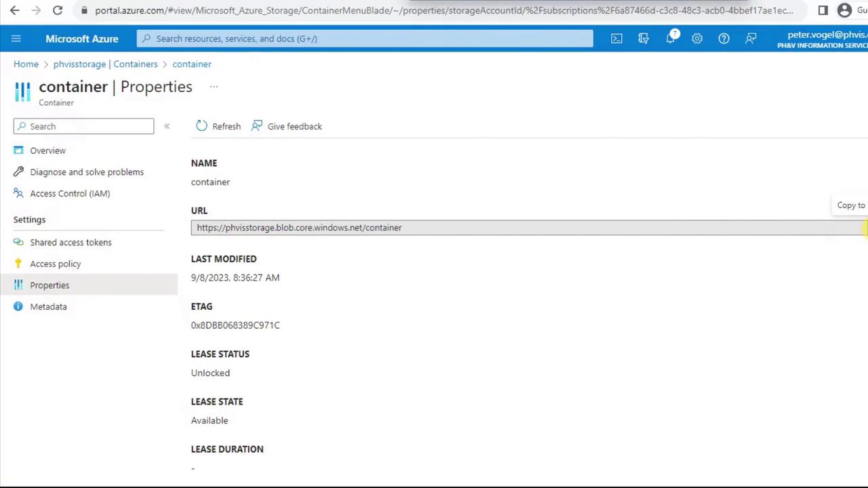
Task: Focus the left menu Search field
Action: pyautogui.click(x=83, y=126)
